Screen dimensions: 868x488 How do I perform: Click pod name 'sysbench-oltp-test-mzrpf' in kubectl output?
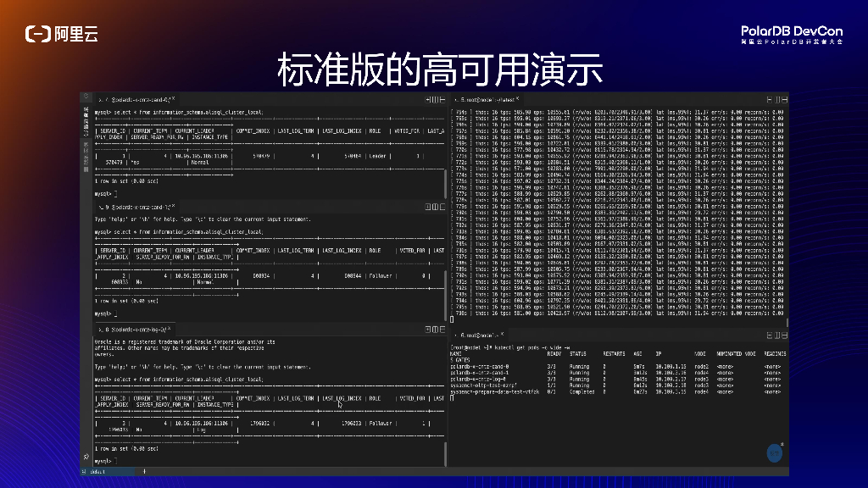pos(483,385)
